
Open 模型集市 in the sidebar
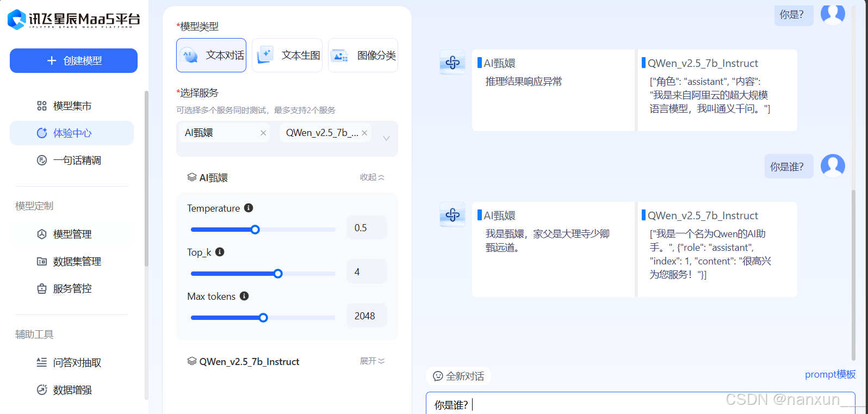[x=72, y=106]
